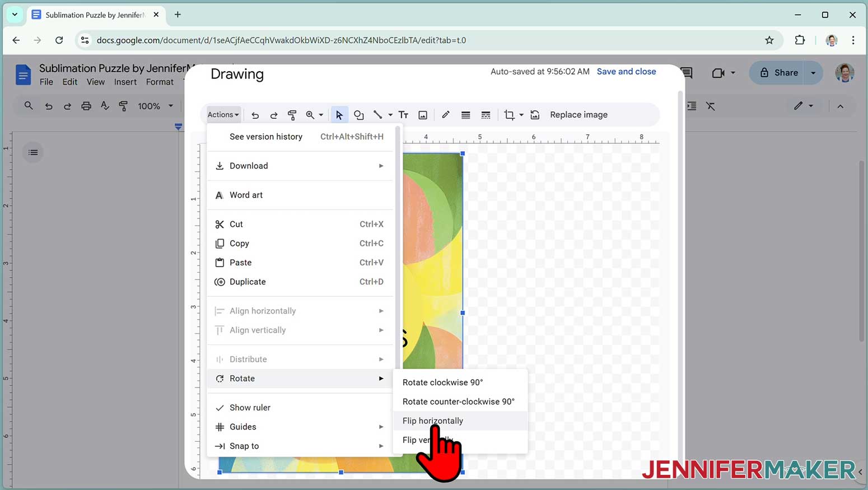Open the View menu in Docs

(x=96, y=82)
